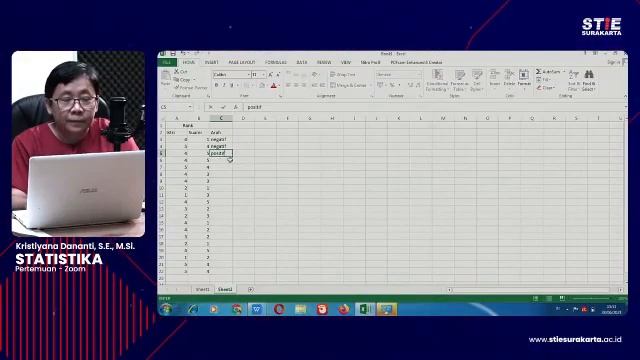
Task: Confirm the entry with the checkmark
Action: (x=223, y=107)
